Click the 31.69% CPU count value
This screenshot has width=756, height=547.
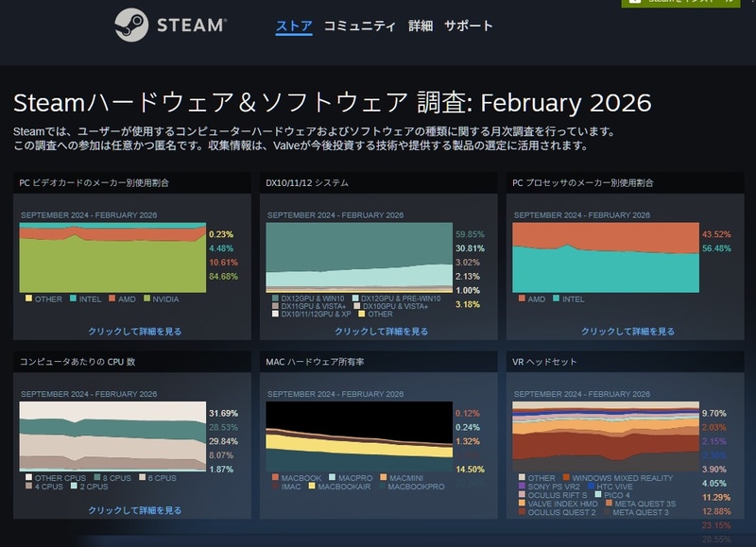(223, 413)
